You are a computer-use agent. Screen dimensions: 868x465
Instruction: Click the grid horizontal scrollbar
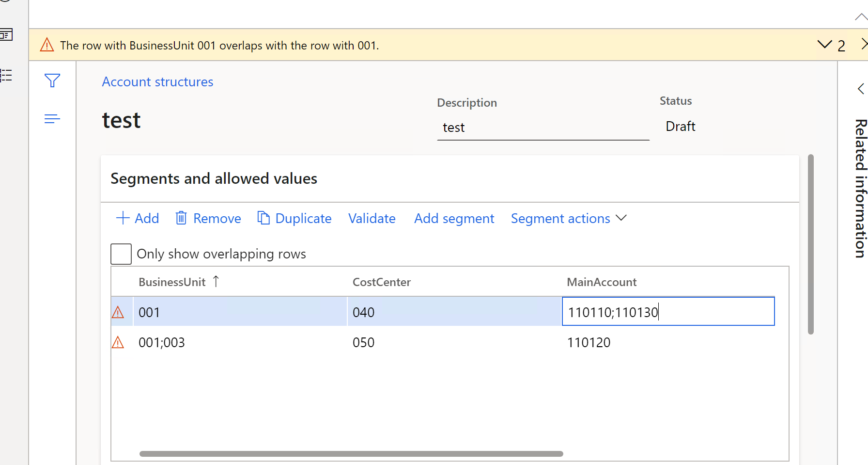351,454
